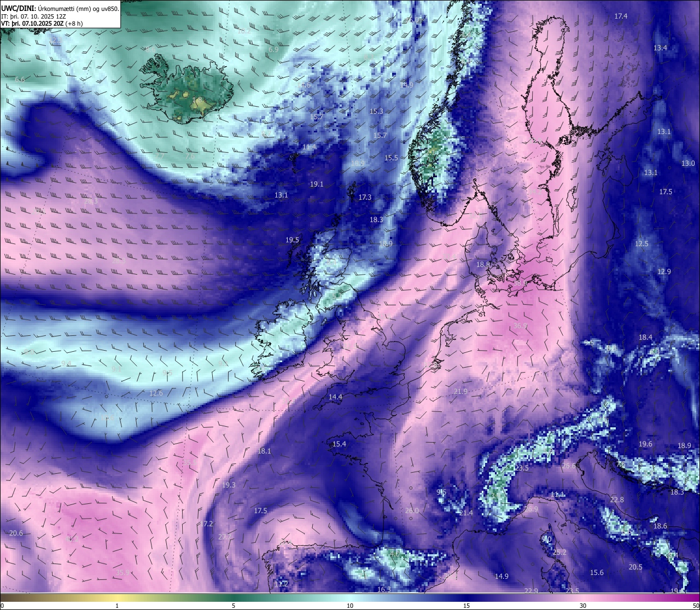700x610 pixels.
Task: Click the "UWC/DINI" title line text
Action: [x=61, y=9]
